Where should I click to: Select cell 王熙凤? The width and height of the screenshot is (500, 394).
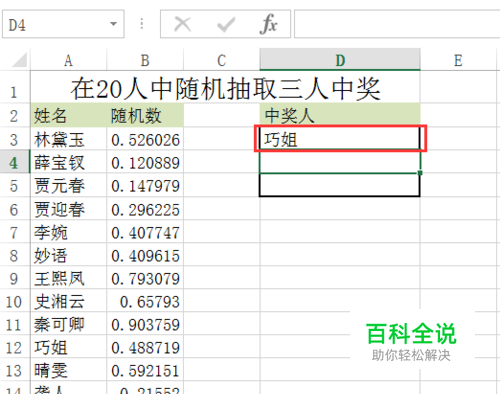pos(68,278)
